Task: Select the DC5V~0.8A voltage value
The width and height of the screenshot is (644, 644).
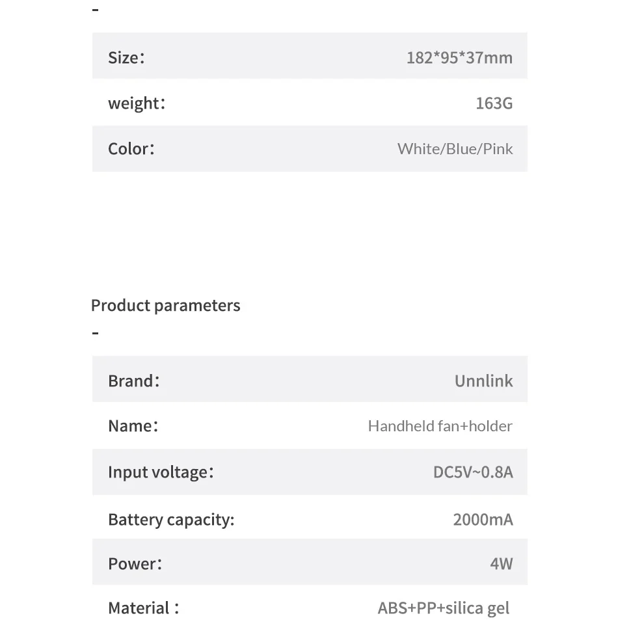Action: 473,472
